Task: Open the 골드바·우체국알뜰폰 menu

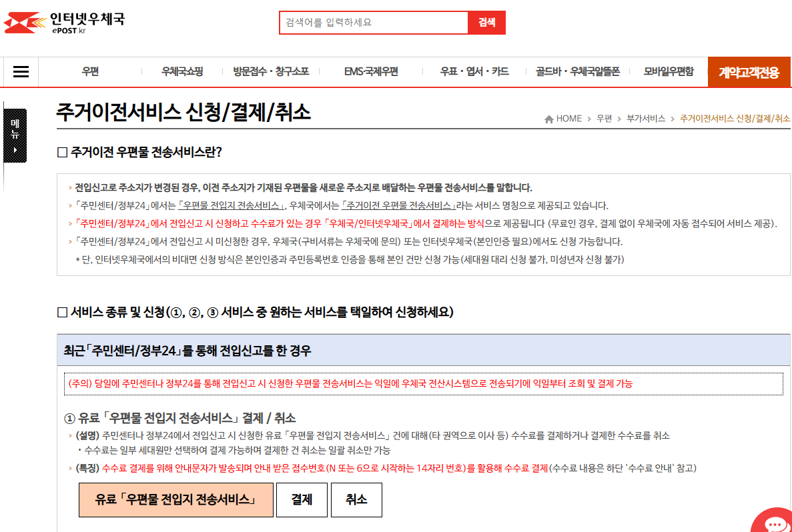Action: pos(578,71)
